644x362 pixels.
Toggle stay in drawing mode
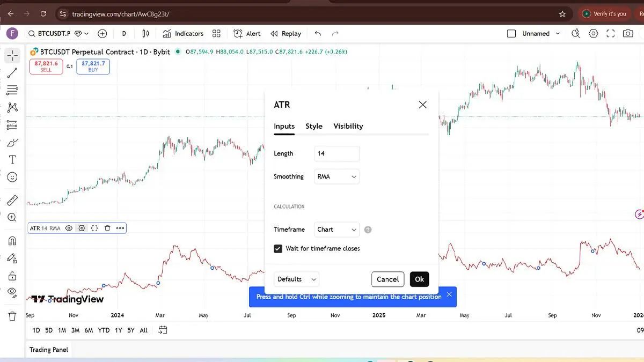[12, 258]
